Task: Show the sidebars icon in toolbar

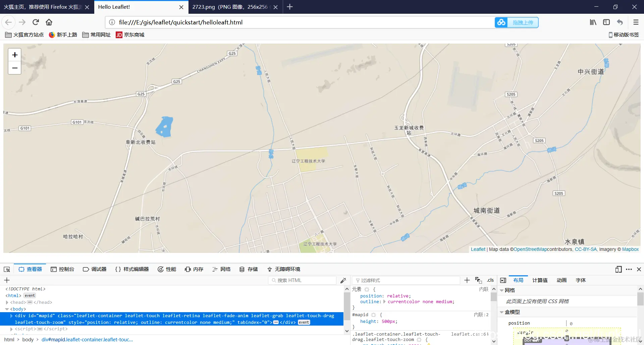Action: (x=606, y=22)
